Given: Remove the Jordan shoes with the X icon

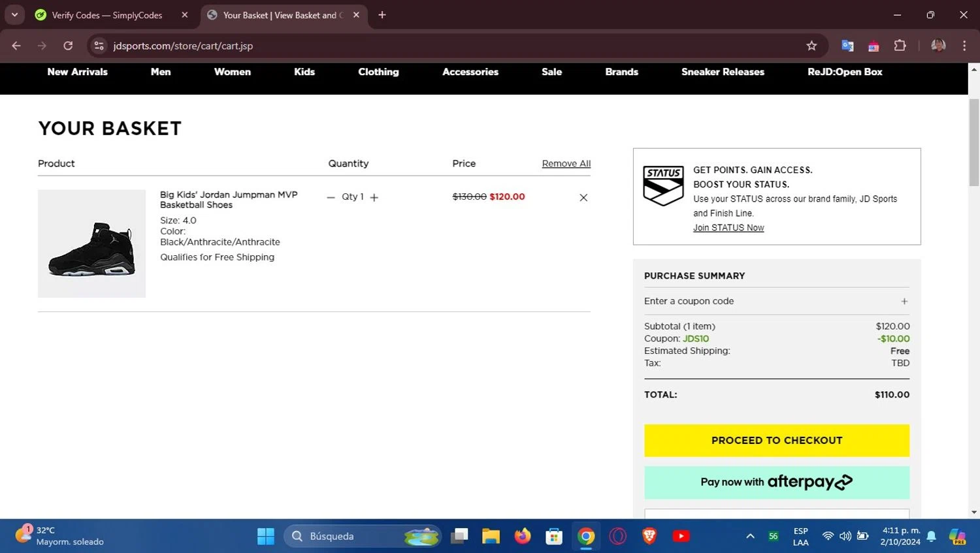Looking at the screenshot, I should click(x=583, y=197).
